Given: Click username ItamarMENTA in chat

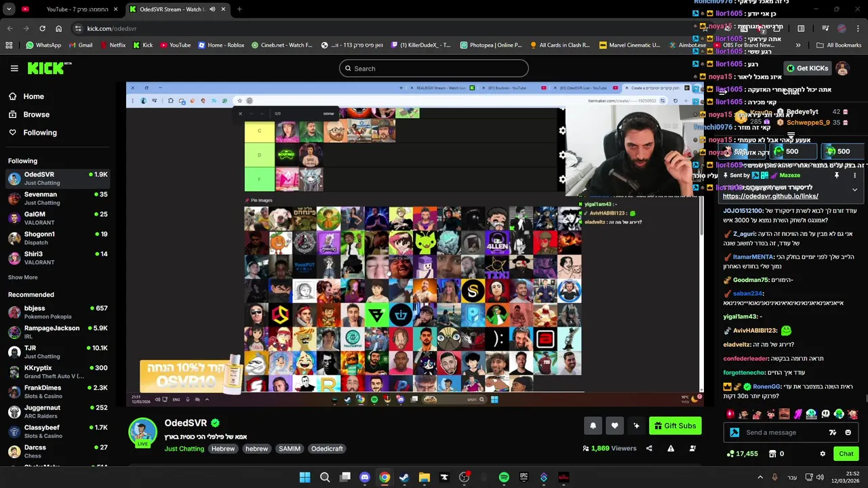Looking at the screenshot, I should click(x=753, y=257).
